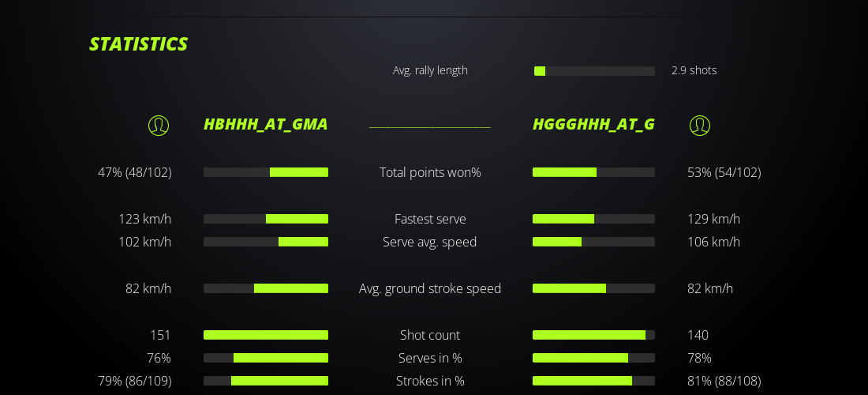Select player name HBHHH_AT_GMA

pos(265,125)
